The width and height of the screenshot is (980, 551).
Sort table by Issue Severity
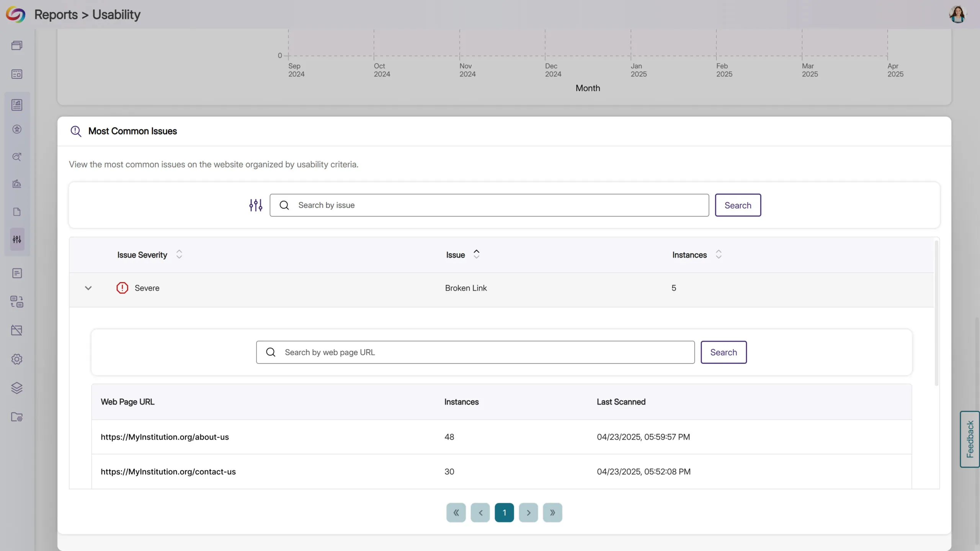pyautogui.click(x=179, y=255)
